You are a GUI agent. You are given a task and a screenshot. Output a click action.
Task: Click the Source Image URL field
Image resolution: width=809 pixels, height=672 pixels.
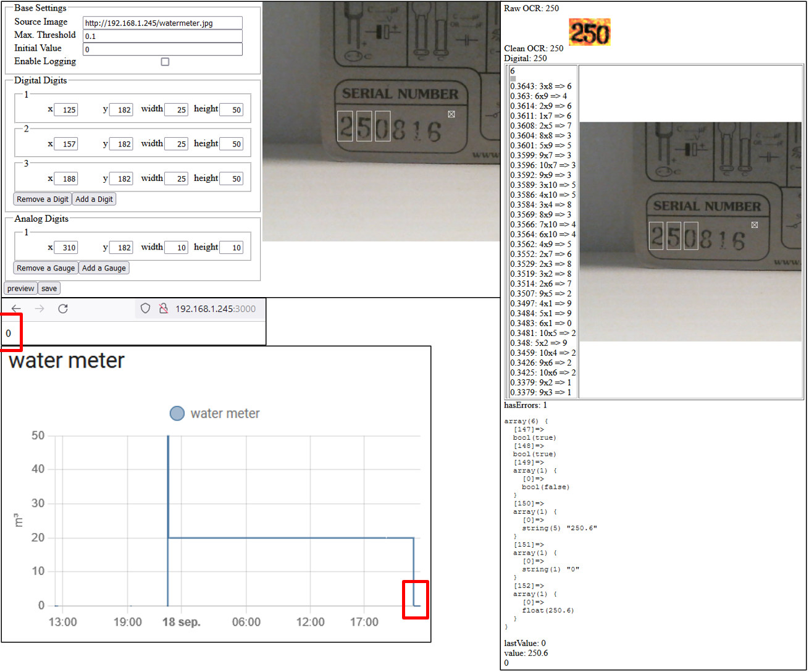pyautogui.click(x=162, y=22)
